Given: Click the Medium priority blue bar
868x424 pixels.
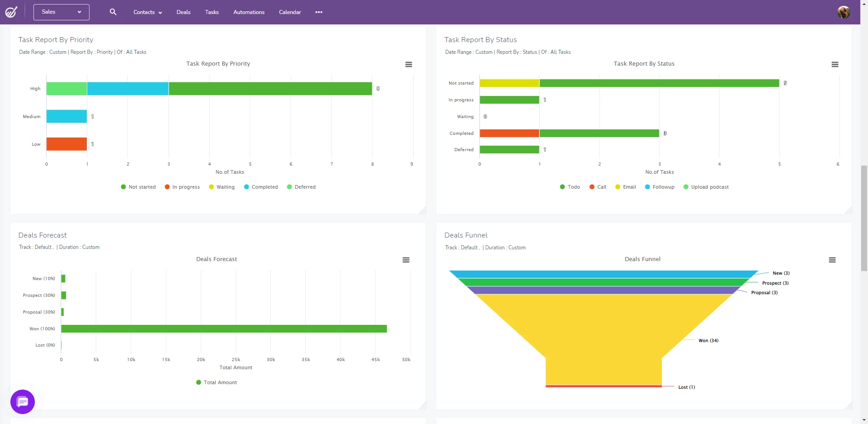Looking at the screenshot, I should (x=66, y=116).
